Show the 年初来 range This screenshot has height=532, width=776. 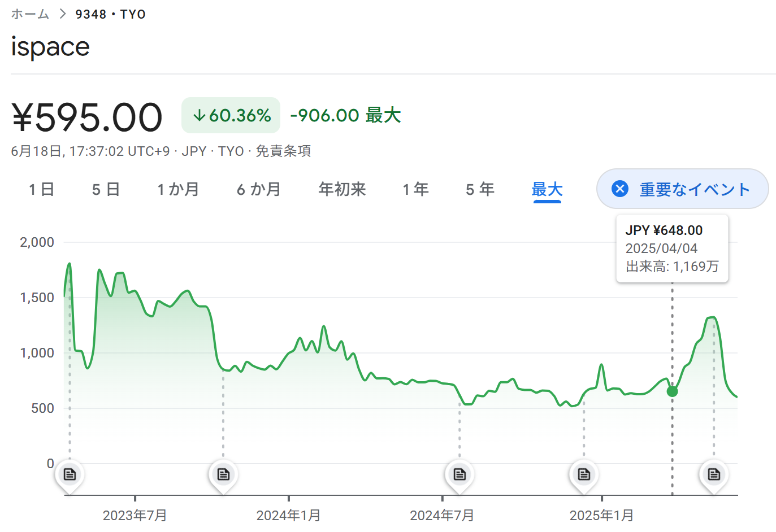[x=342, y=189]
